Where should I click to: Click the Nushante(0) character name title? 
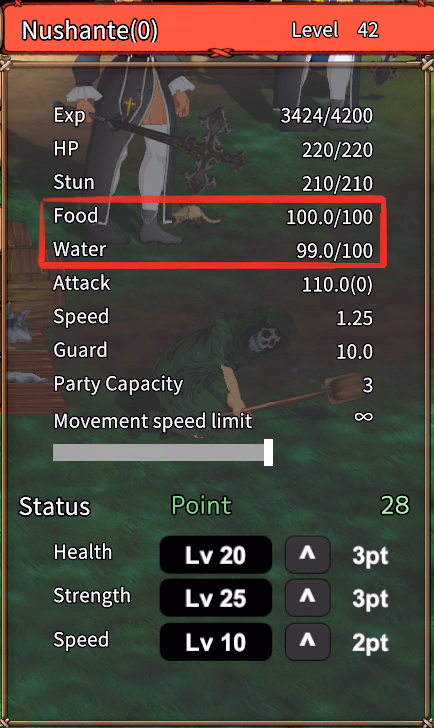point(90,31)
